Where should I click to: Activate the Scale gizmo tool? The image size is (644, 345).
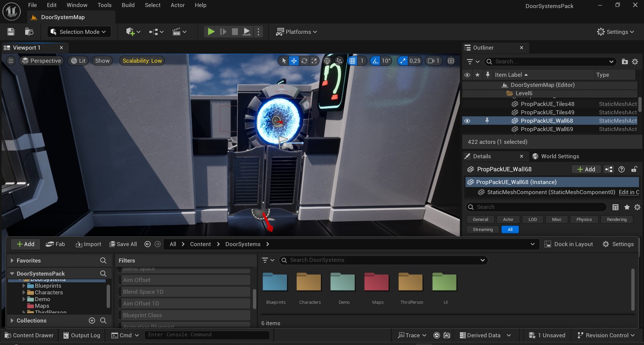(x=314, y=61)
